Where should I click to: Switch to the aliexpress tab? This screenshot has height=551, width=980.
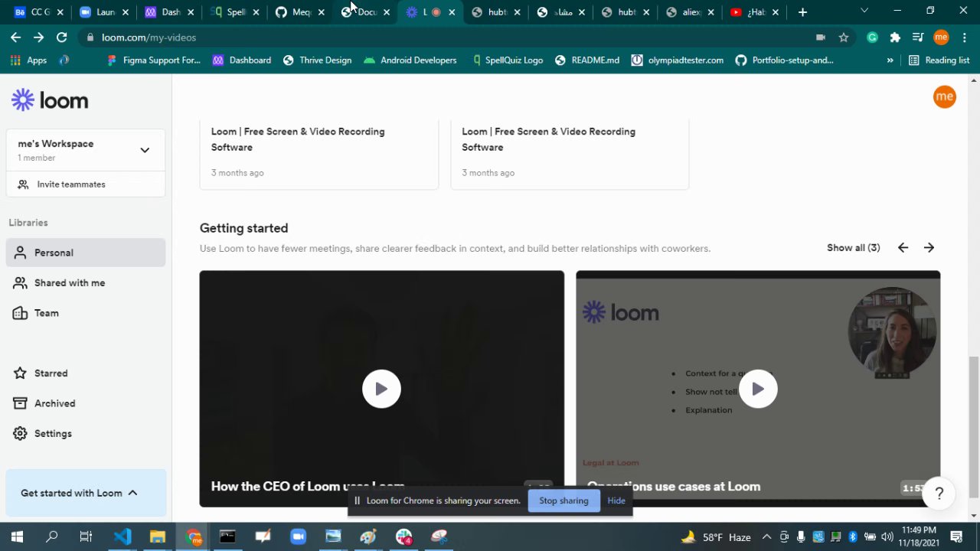(x=689, y=12)
